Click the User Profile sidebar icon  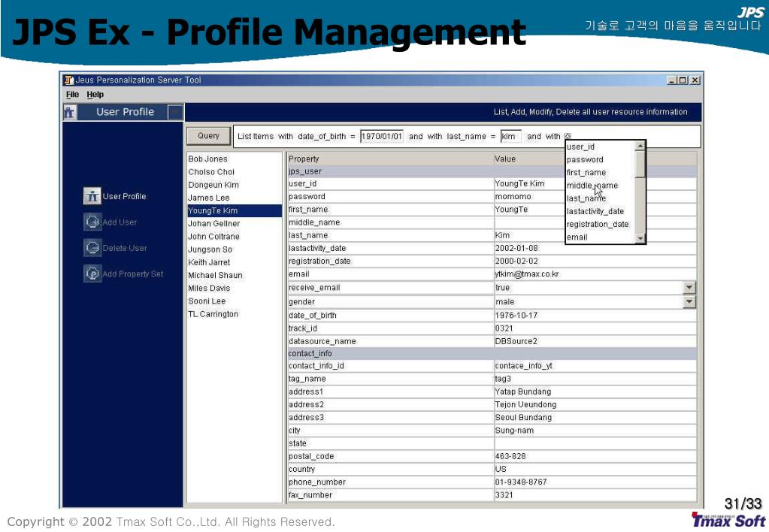click(92, 196)
